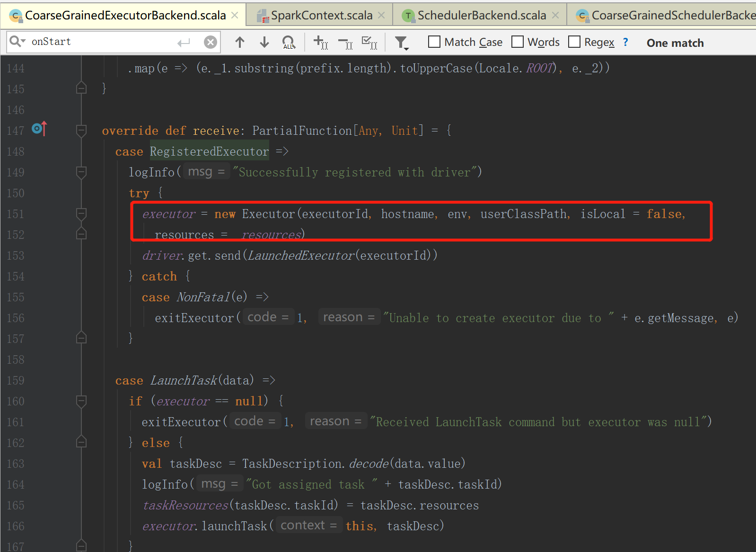
Task: Collapse fold marker at line 157
Action: pos(81,338)
